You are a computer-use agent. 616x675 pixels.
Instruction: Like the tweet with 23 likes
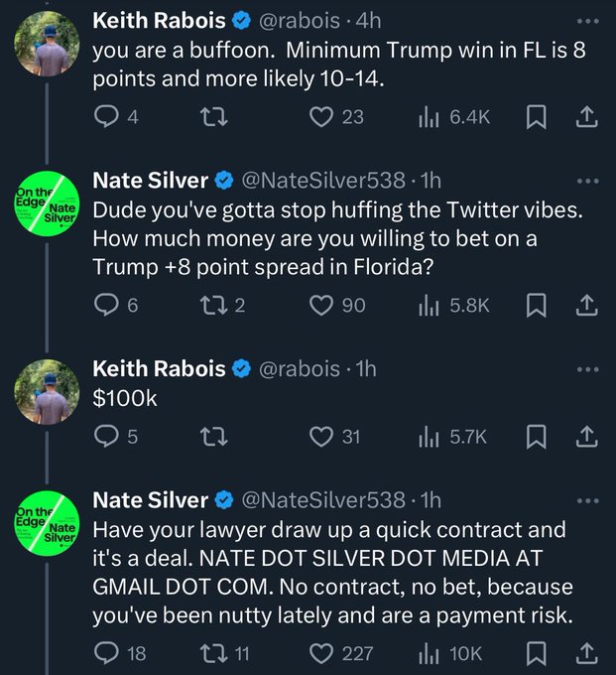point(319,117)
